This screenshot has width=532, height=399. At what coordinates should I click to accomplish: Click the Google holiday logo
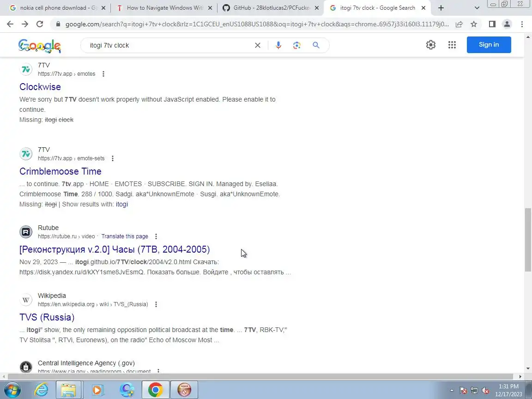click(40, 46)
